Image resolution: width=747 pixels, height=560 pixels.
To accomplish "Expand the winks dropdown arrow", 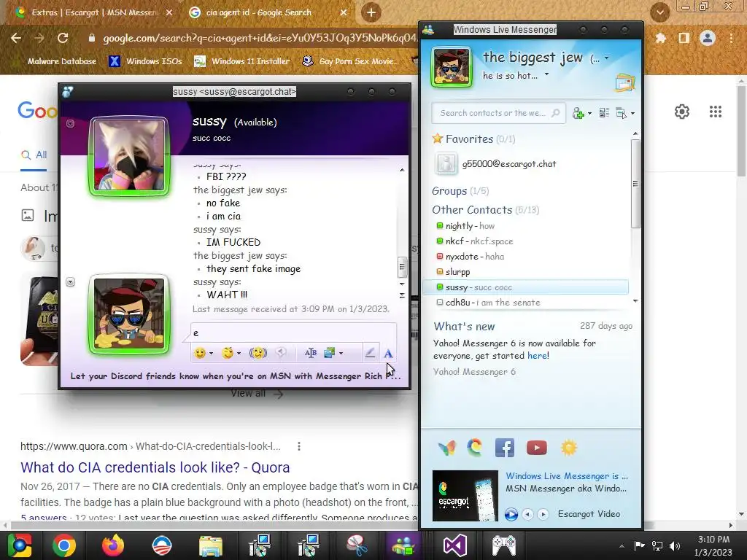I will [x=239, y=354].
